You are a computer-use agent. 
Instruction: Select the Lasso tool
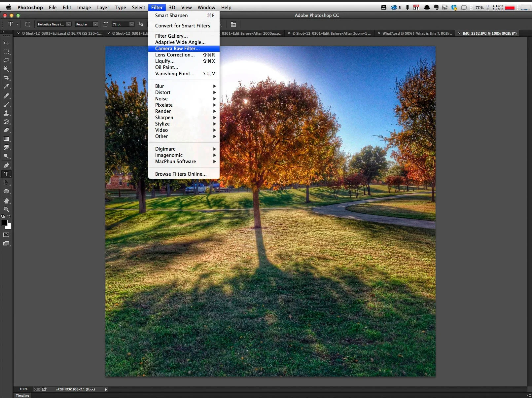pos(6,60)
